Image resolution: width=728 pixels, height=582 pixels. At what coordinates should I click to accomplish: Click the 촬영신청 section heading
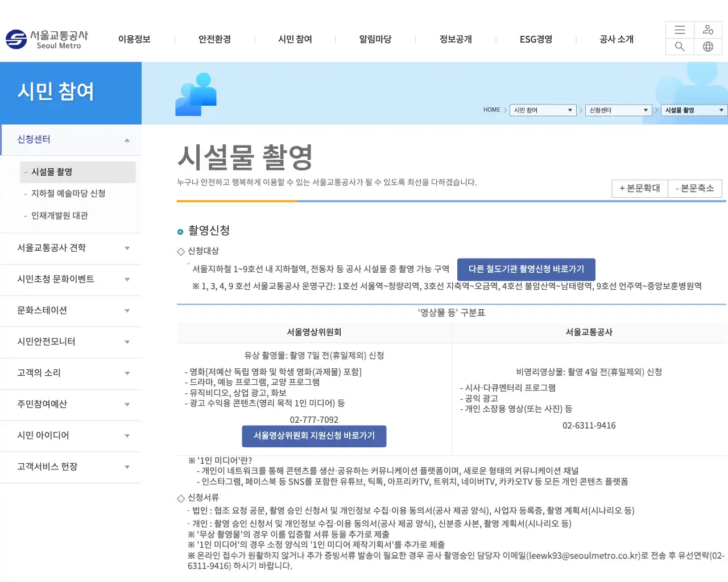tap(209, 230)
